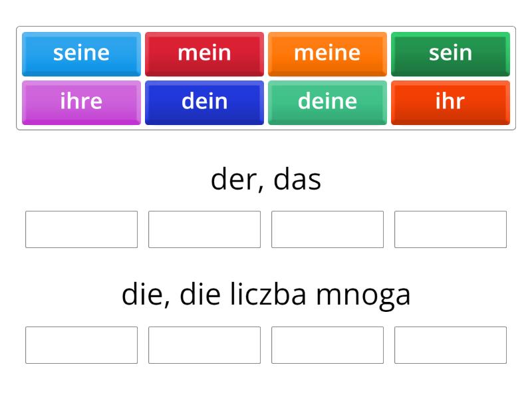Click the third box under "die, die liczba mnoga"

[327, 345]
